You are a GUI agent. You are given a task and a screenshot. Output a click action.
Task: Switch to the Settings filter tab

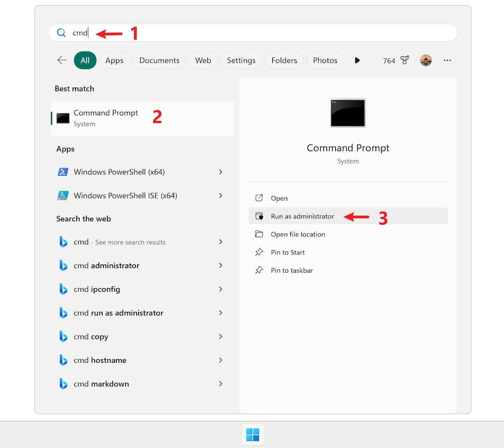241,60
